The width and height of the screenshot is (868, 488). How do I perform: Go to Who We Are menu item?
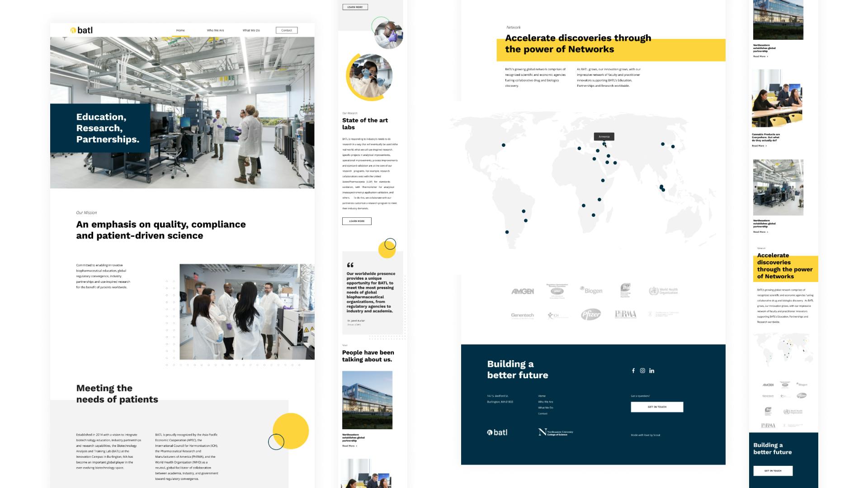[215, 30]
